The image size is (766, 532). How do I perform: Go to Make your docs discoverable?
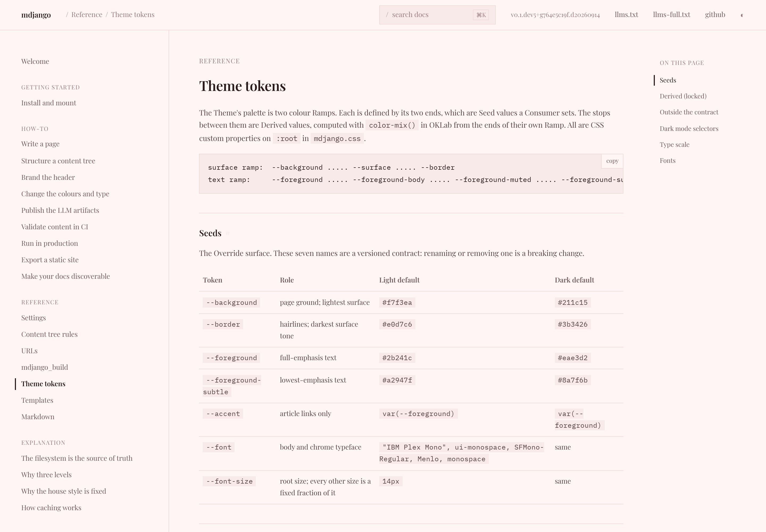pos(66,276)
